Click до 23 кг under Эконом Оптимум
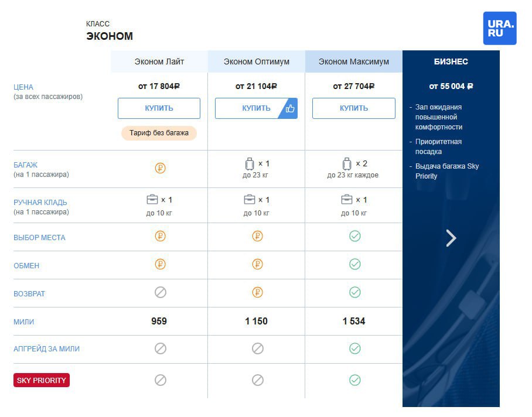The height and width of the screenshot is (417, 532). click(255, 175)
